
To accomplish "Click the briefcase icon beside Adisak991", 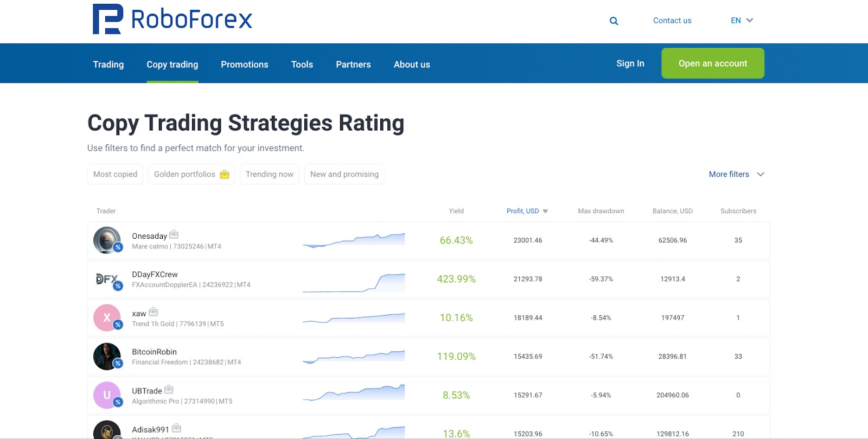I will point(176,428).
